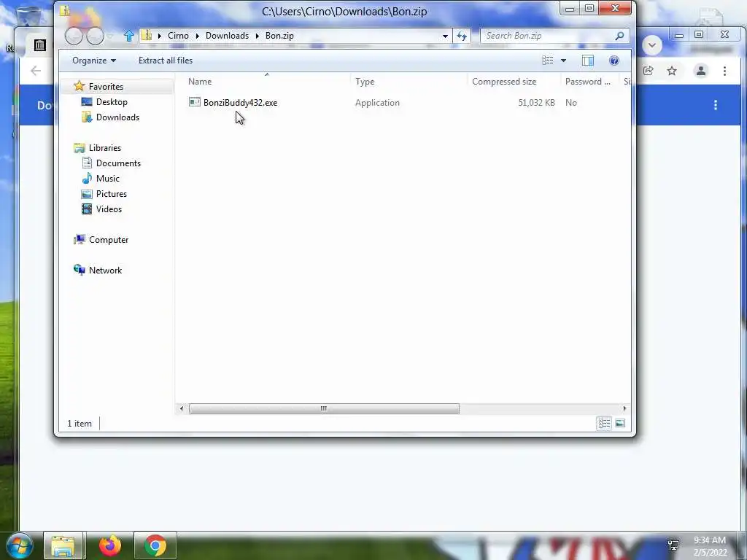Click the refresh button beside address bar
This screenshot has width=747, height=560.
(x=462, y=36)
